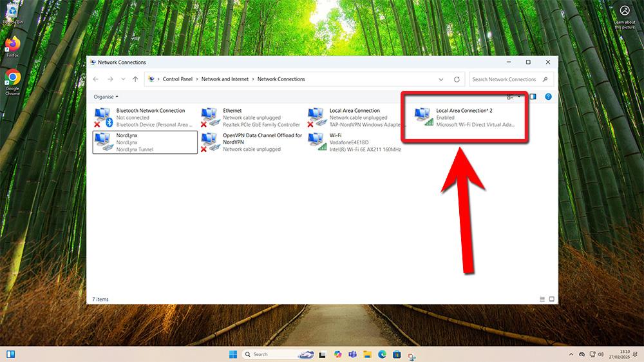The image size is (644, 362).
Task: Click the Network Connections breadcrumb
Action: pos(281,79)
